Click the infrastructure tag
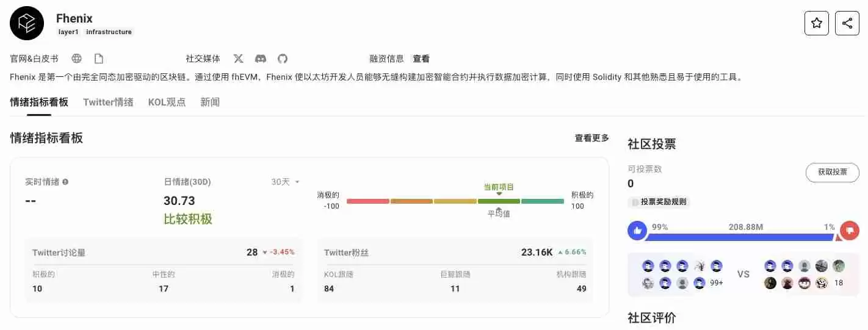The image size is (868, 330). point(109,32)
